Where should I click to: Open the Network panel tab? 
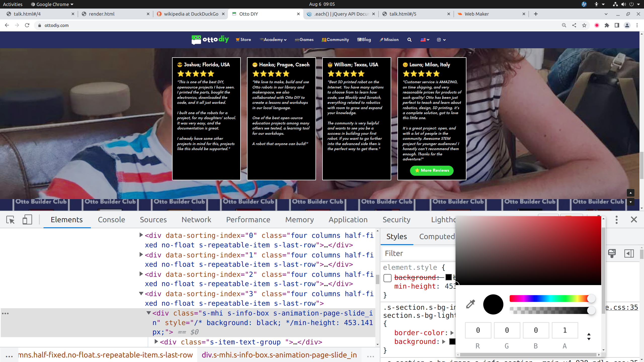[196, 220]
